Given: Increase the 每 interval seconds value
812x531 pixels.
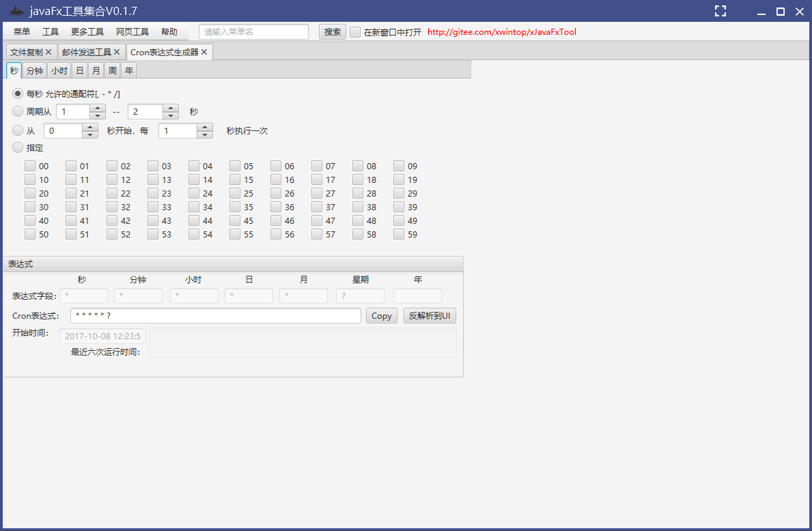Looking at the screenshot, I should pyautogui.click(x=205, y=128).
